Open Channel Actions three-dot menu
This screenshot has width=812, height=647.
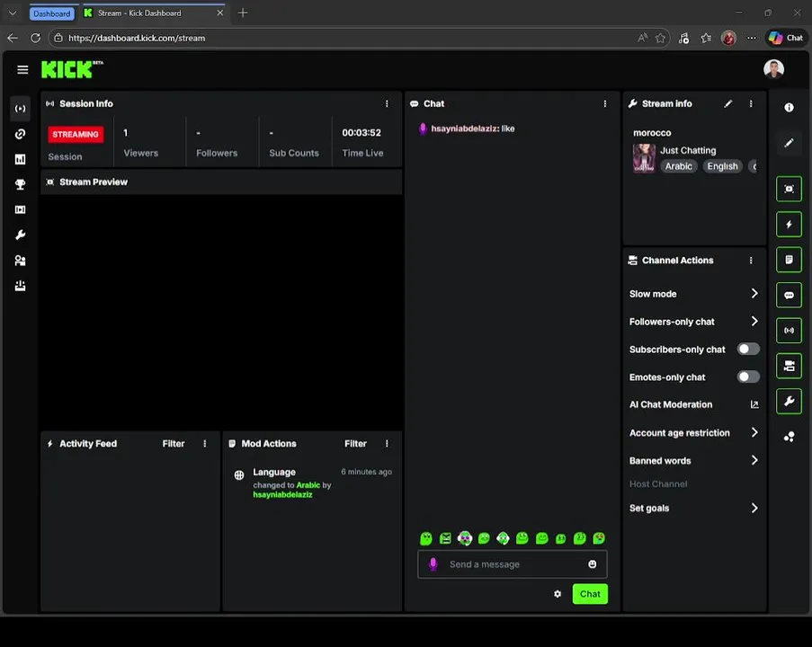(x=751, y=261)
